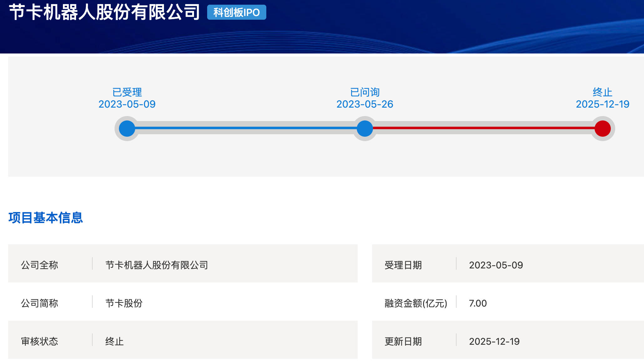Click the 融资金额 value 7.00

(478, 303)
